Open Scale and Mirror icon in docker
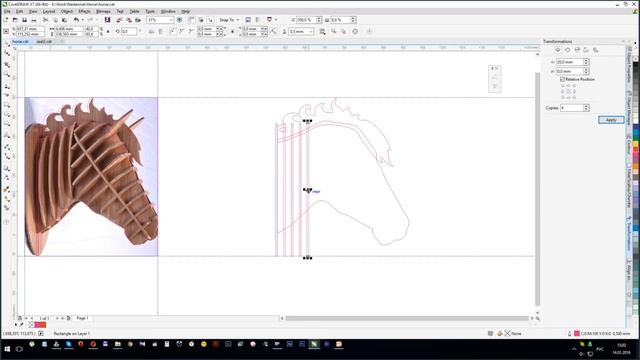The image size is (640, 360). tap(577, 50)
